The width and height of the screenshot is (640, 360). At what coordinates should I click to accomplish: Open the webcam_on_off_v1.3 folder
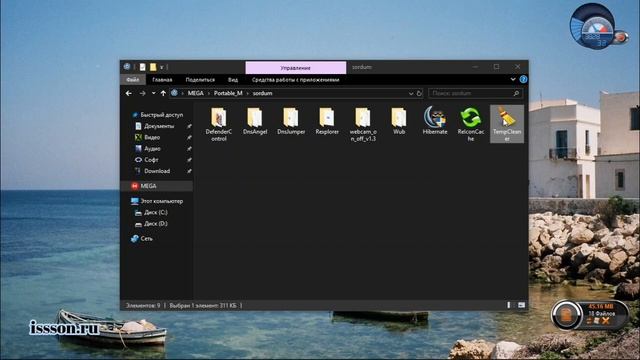pyautogui.click(x=363, y=124)
